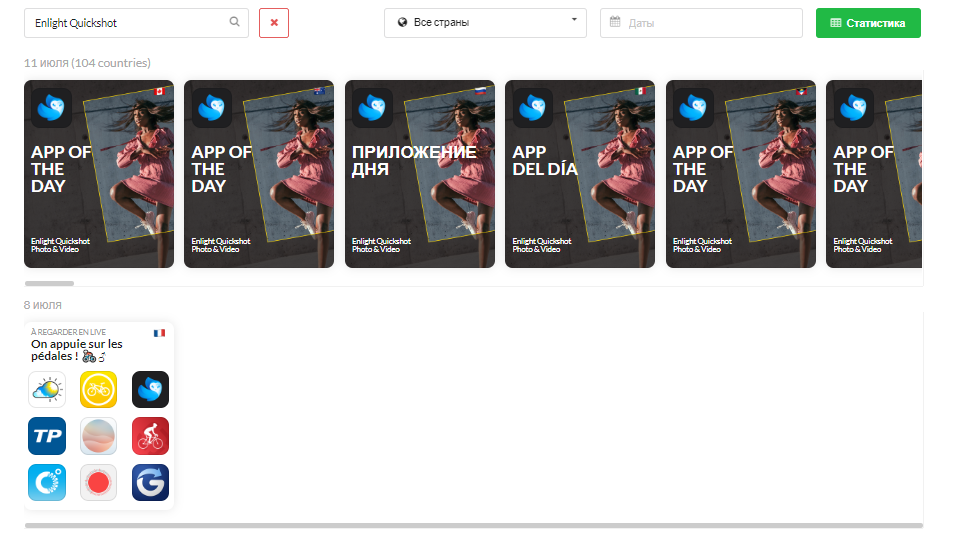The image size is (954, 538).
Task: Open the blue G arrow app icon
Action: point(150,482)
